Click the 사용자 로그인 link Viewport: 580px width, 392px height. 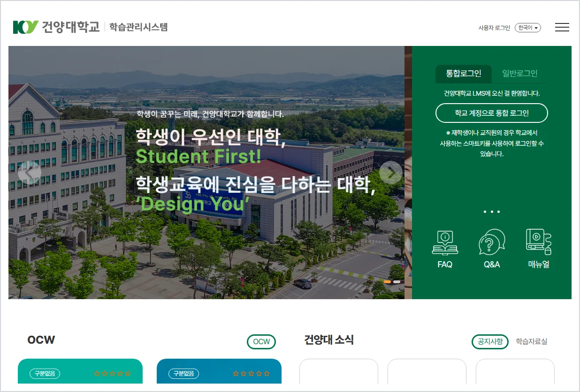click(494, 28)
